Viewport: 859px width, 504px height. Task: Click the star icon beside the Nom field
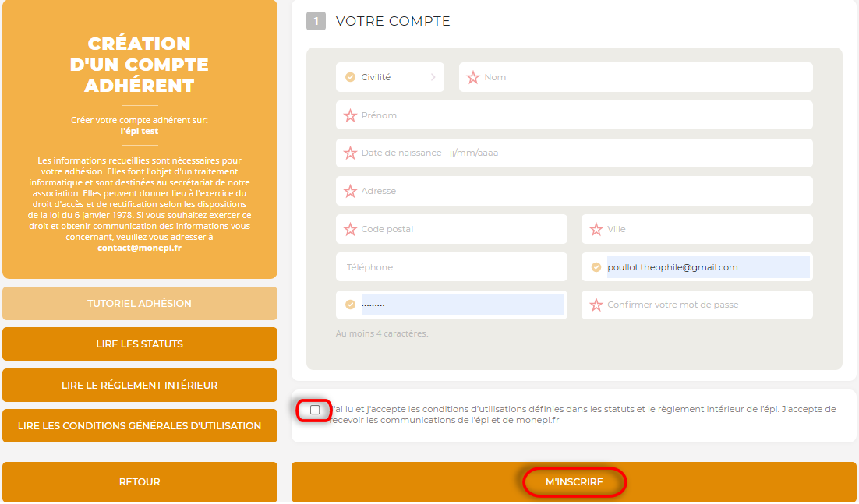pyautogui.click(x=473, y=77)
